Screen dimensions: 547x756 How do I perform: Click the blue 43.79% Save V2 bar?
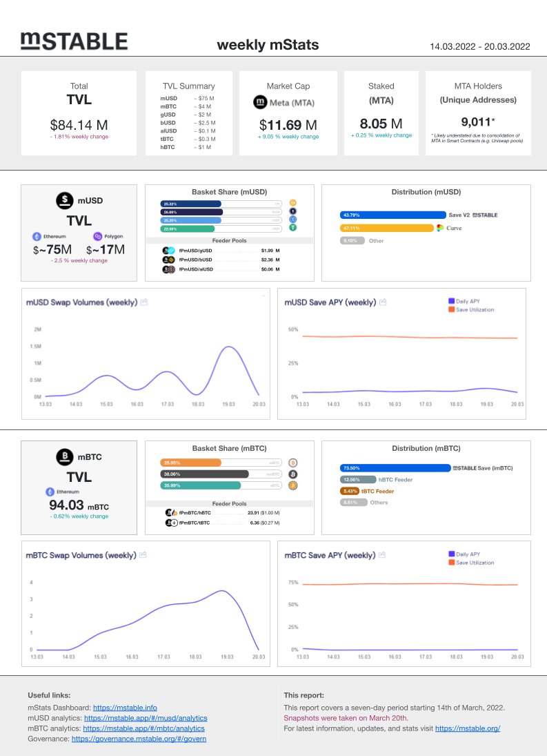pos(393,215)
